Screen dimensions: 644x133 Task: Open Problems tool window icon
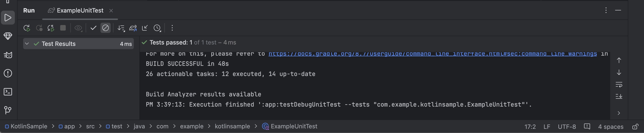click(8, 73)
